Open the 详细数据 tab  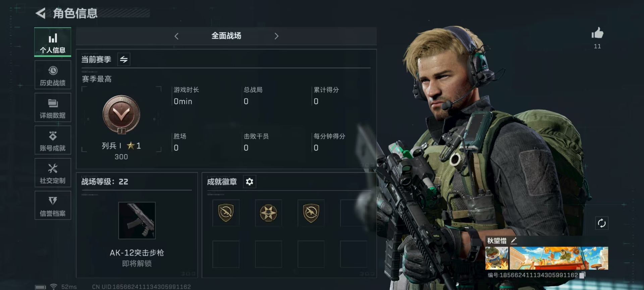(x=53, y=107)
